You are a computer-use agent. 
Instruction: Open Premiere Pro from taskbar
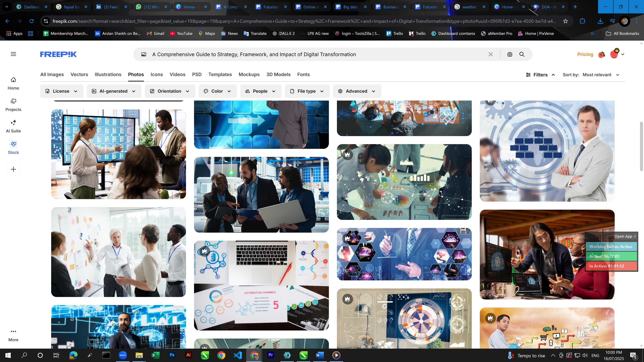pyautogui.click(x=271, y=355)
